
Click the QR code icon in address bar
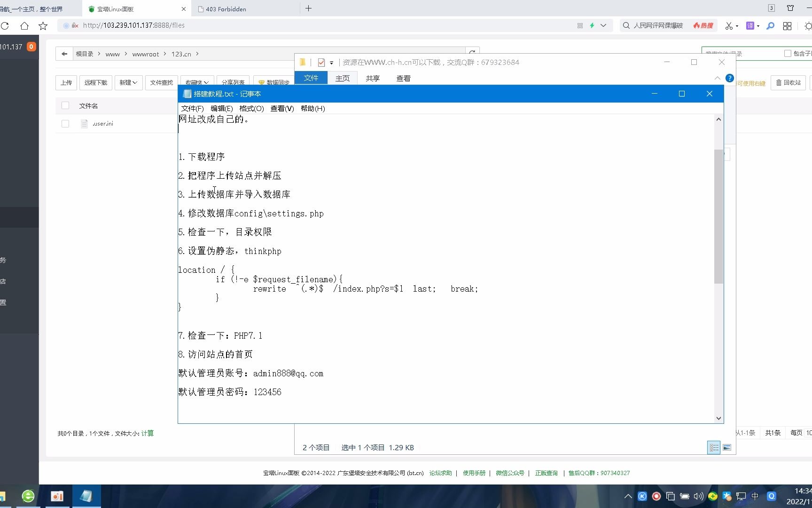point(580,25)
